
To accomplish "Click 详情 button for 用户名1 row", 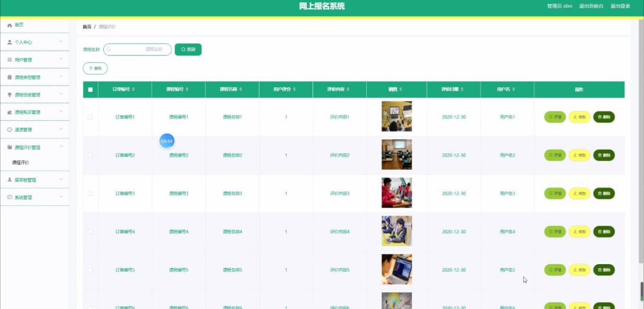I will point(555,117).
